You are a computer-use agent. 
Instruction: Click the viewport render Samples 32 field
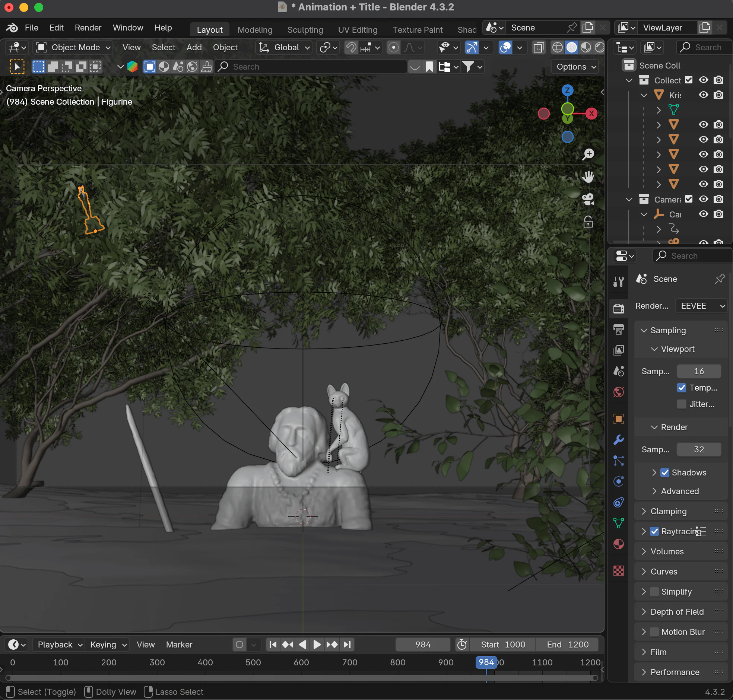[698, 450]
